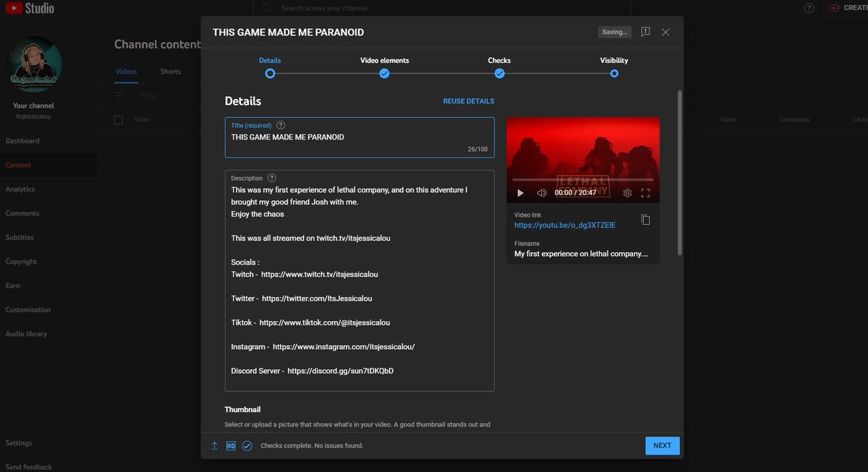Viewport: 868px width, 472px height.
Task: Click the Twitch URL line in description
Action: (305, 275)
